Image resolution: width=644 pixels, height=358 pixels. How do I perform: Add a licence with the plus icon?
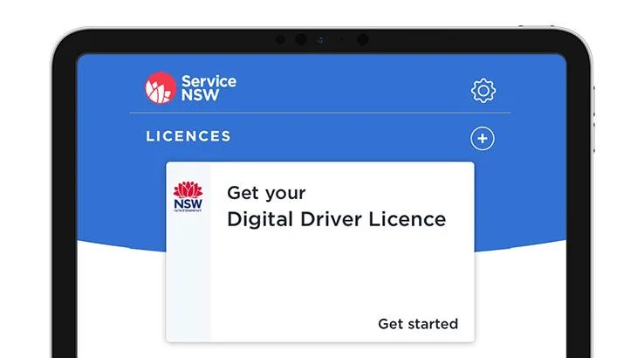[x=483, y=139]
